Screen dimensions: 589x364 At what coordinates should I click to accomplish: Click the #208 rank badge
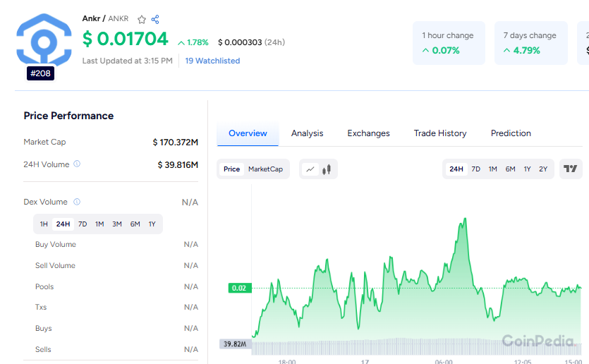pyautogui.click(x=41, y=73)
